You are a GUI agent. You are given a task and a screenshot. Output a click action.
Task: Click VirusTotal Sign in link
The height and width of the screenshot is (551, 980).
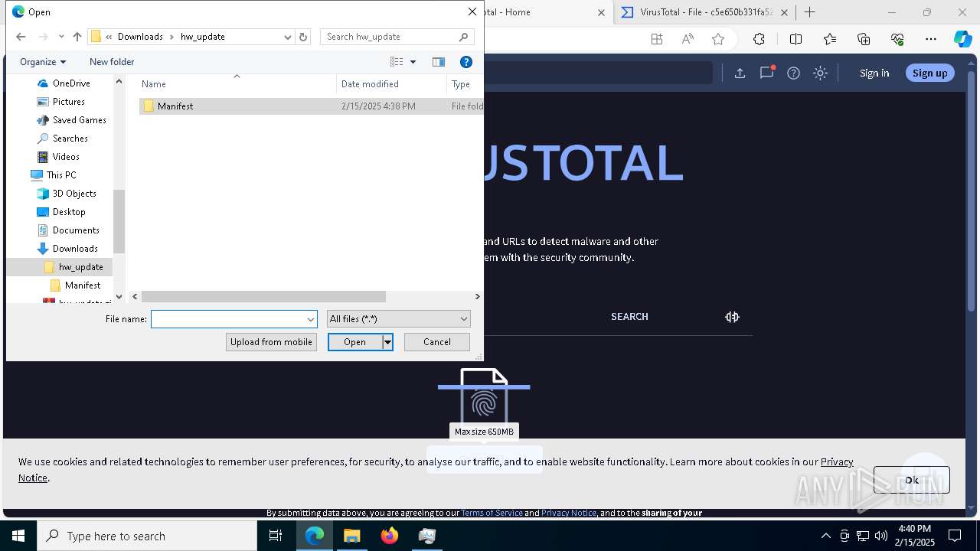pos(874,73)
